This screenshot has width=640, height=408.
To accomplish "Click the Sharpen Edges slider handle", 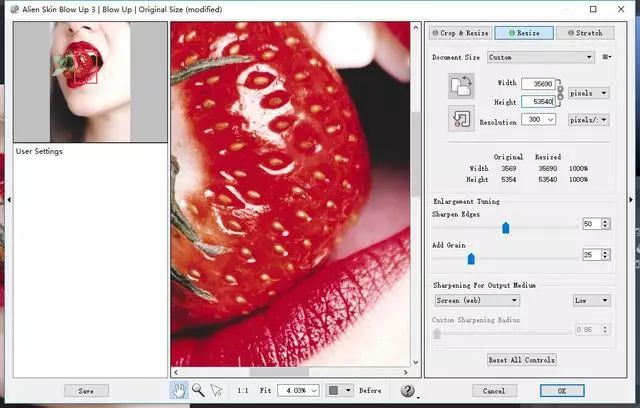I will pyautogui.click(x=506, y=228).
